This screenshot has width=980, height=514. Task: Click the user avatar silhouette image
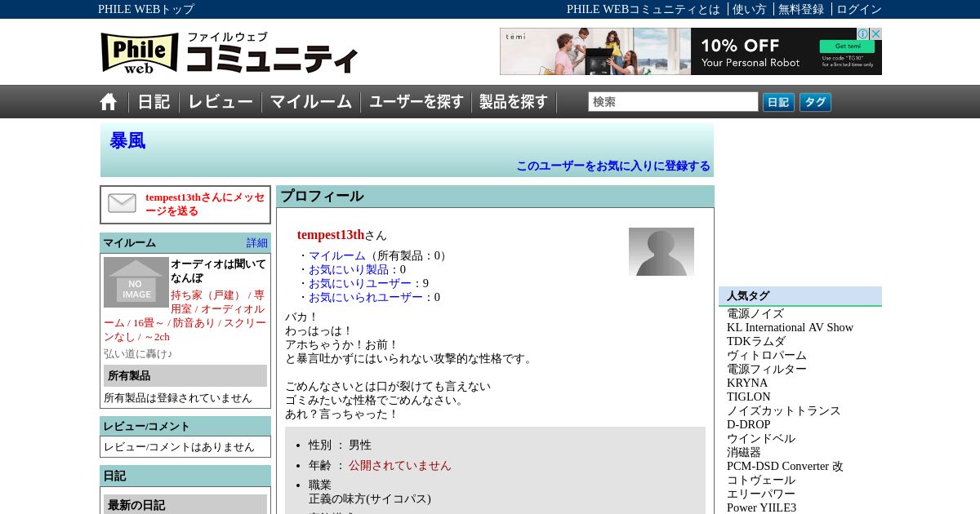pos(661,251)
